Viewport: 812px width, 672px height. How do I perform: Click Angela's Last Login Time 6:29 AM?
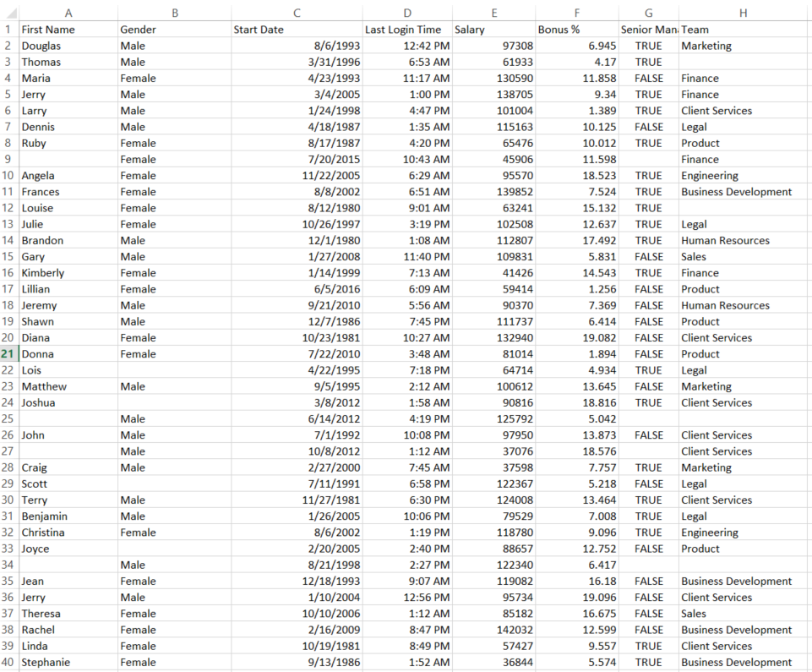407,175
